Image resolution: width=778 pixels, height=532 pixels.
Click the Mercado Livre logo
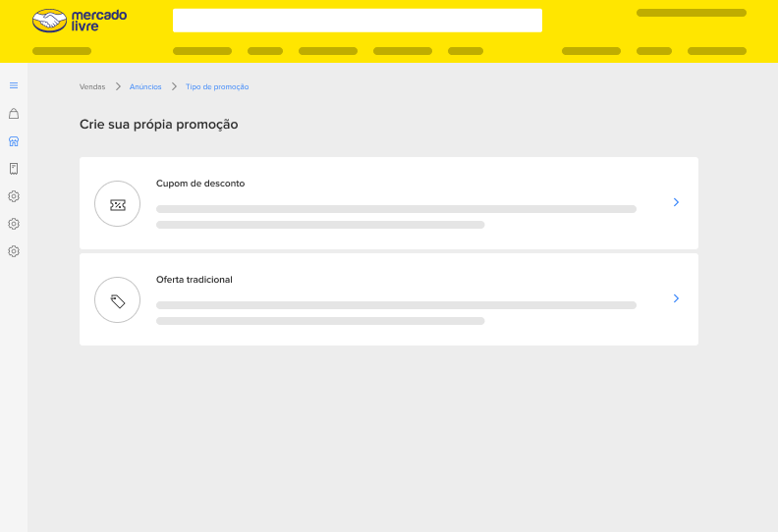[x=80, y=21]
